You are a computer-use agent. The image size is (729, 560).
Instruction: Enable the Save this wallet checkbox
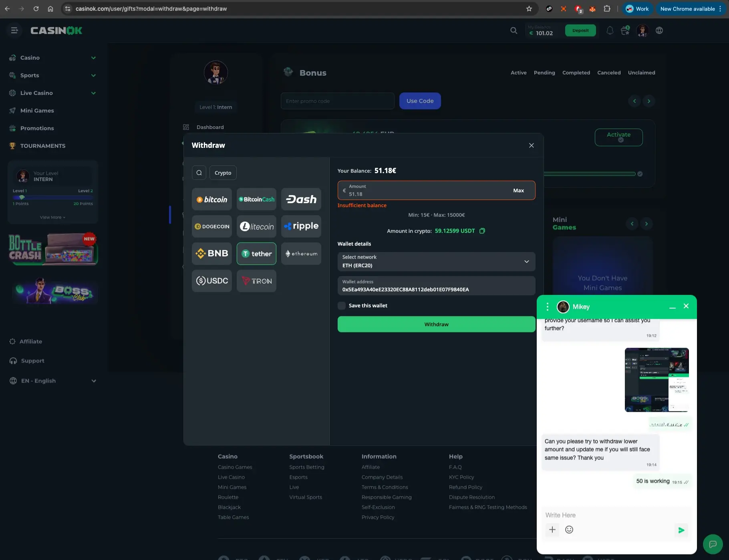(342, 306)
